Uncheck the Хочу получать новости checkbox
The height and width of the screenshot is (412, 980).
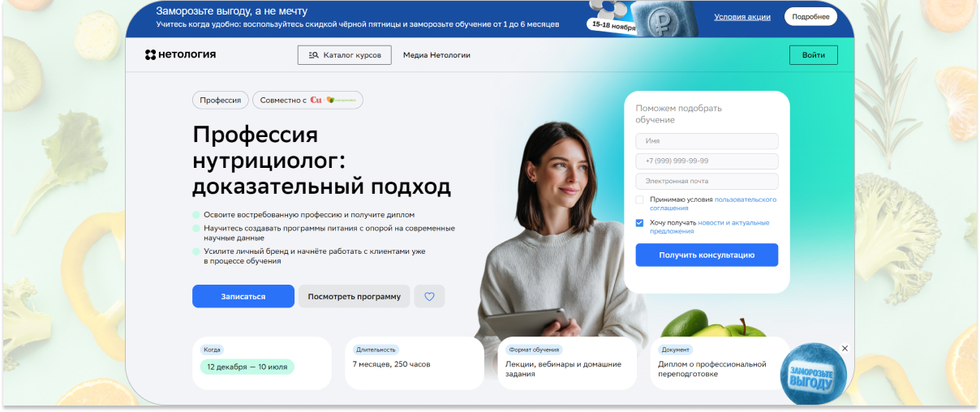tap(639, 222)
